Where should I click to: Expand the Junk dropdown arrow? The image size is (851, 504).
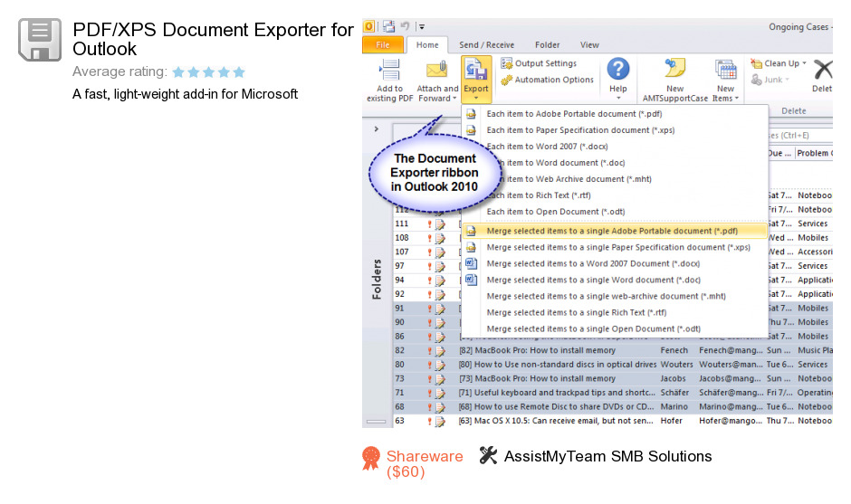(787, 80)
